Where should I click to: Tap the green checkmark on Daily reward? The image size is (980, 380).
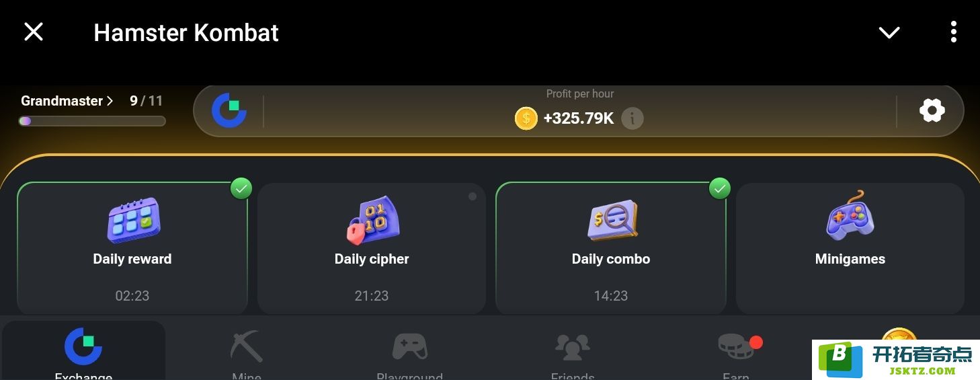241,188
